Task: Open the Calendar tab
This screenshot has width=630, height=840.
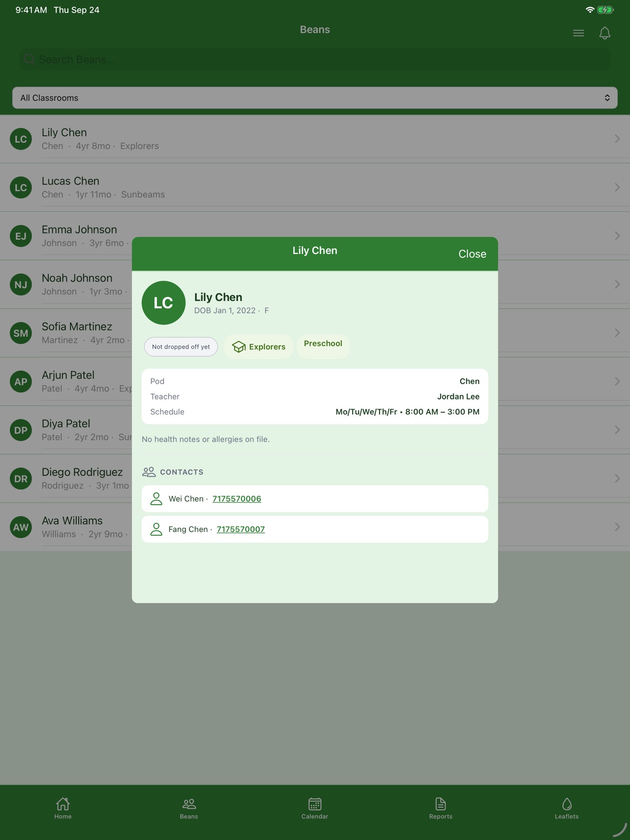Action: coord(315,808)
